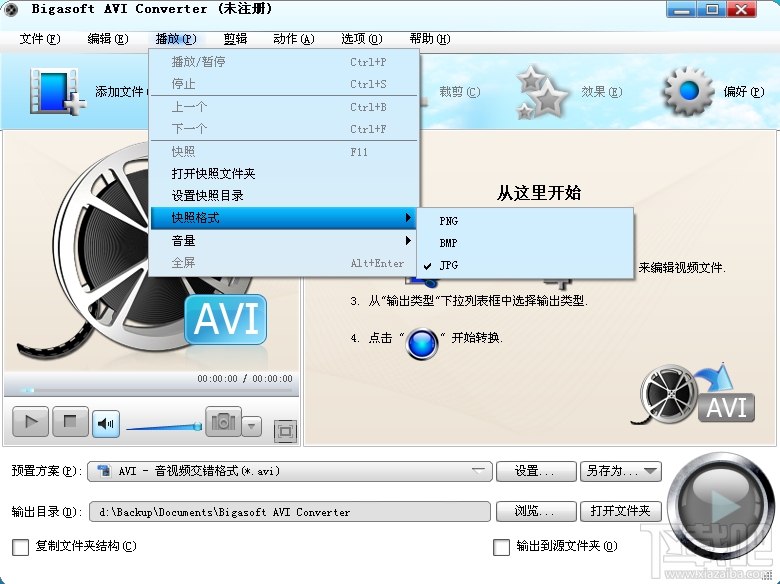Expand the 音量 submenu
This screenshot has height=584, width=780.
[x=284, y=241]
